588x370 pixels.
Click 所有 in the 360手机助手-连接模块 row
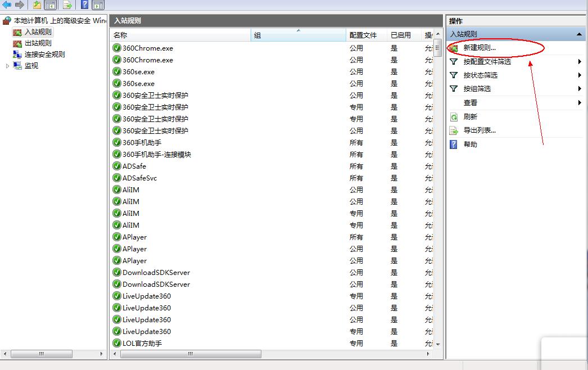point(356,154)
